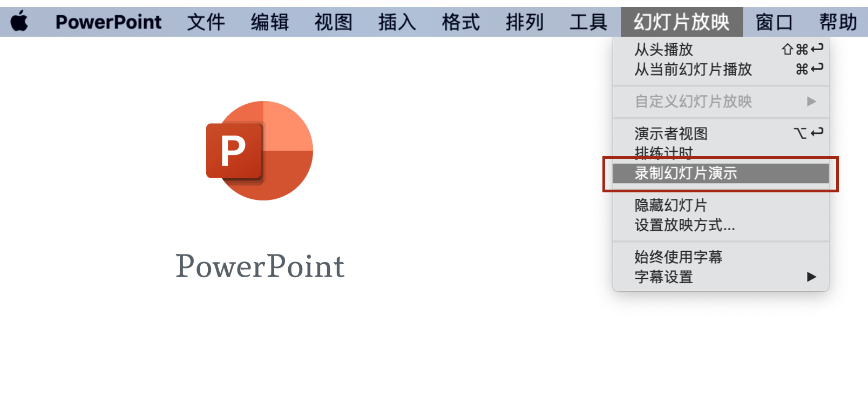
Task: Open the 工具 menu
Action: point(588,22)
